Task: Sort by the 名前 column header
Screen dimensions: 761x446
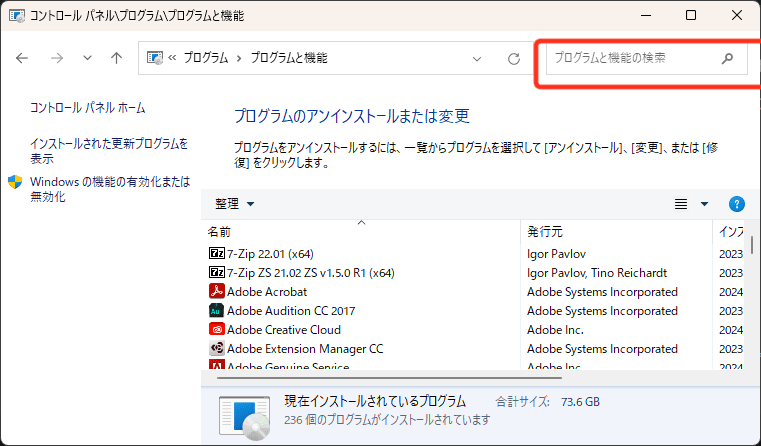Action: (361, 231)
